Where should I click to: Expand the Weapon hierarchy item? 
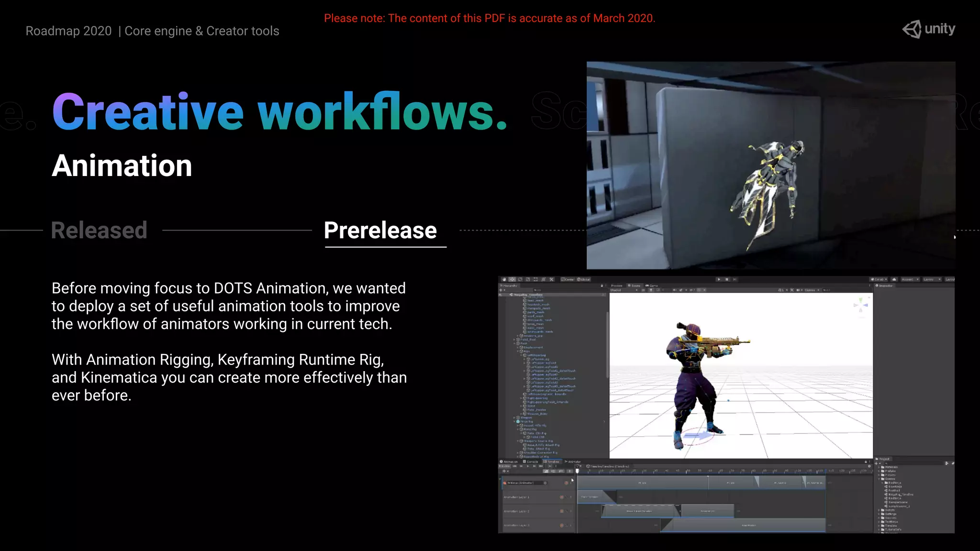[x=514, y=418]
